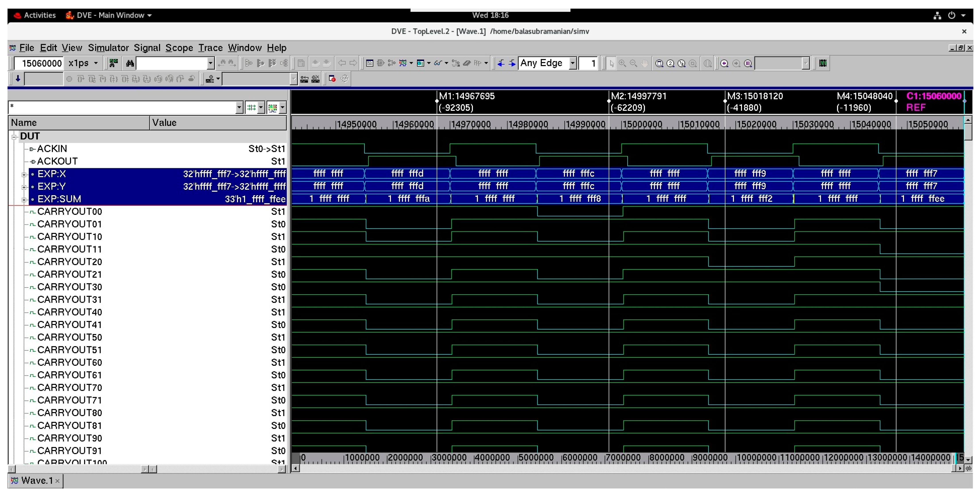The image size is (980, 496).
Task: Open the Scope menu
Action: 179,48
